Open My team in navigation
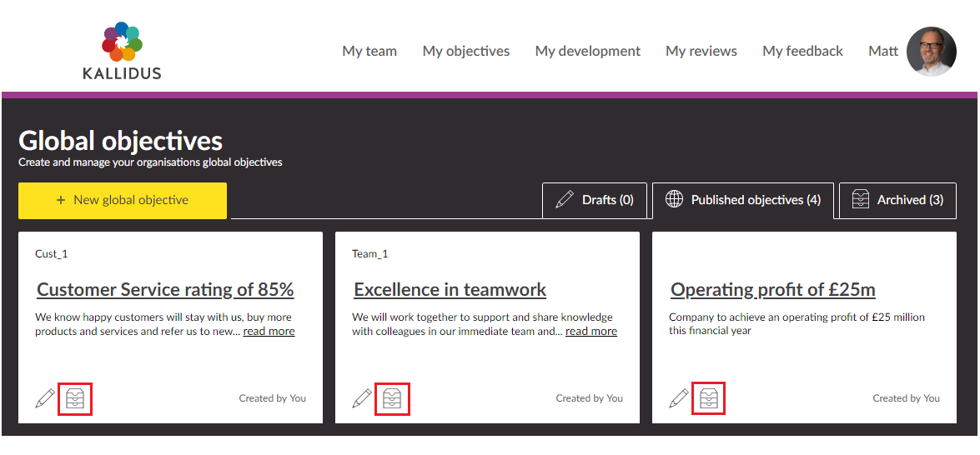This screenshot has height=455, width=980. tap(369, 51)
